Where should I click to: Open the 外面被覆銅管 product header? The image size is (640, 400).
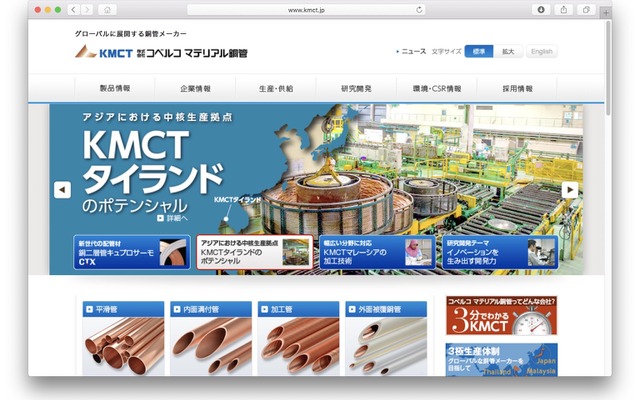pyautogui.click(x=386, y=309)
